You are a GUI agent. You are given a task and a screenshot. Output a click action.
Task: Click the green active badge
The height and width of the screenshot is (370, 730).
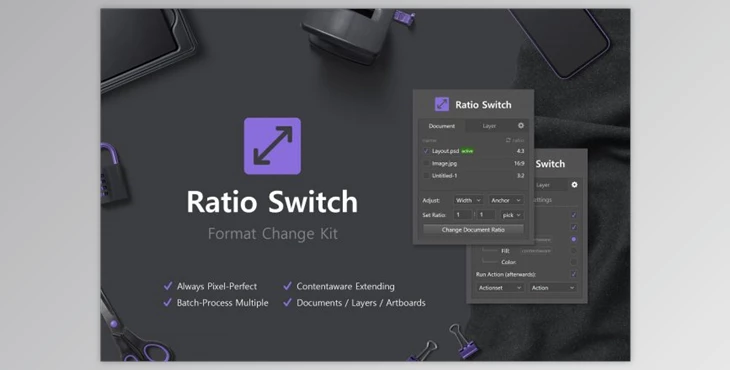click(x=467, y=151)
